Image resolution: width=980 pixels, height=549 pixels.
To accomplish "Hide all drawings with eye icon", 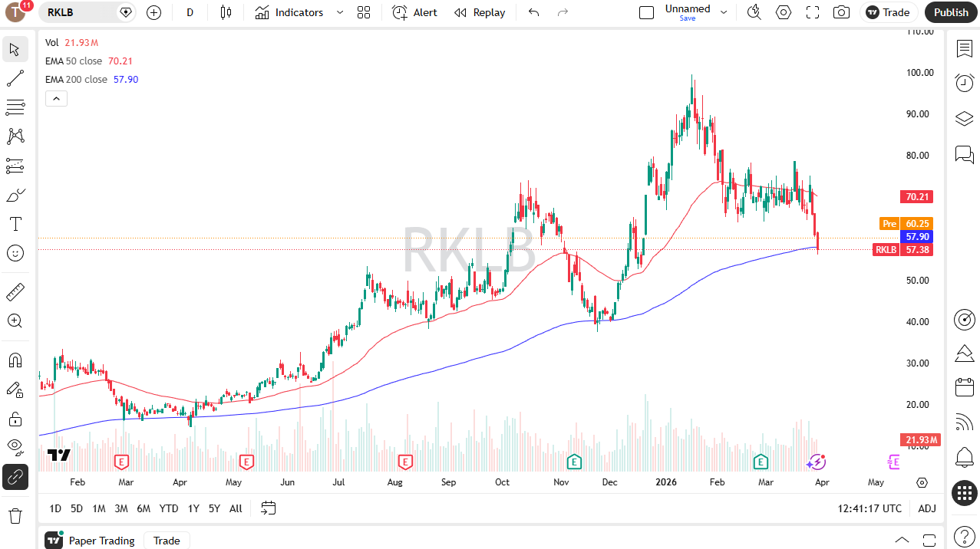I will pyautogui.click(x=15, y=447).
